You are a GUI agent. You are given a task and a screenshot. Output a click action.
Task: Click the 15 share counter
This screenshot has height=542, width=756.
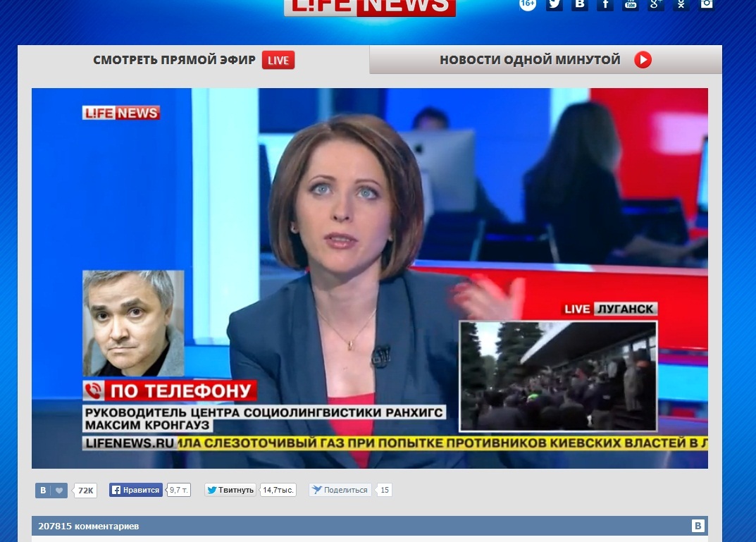pos(384,490)
